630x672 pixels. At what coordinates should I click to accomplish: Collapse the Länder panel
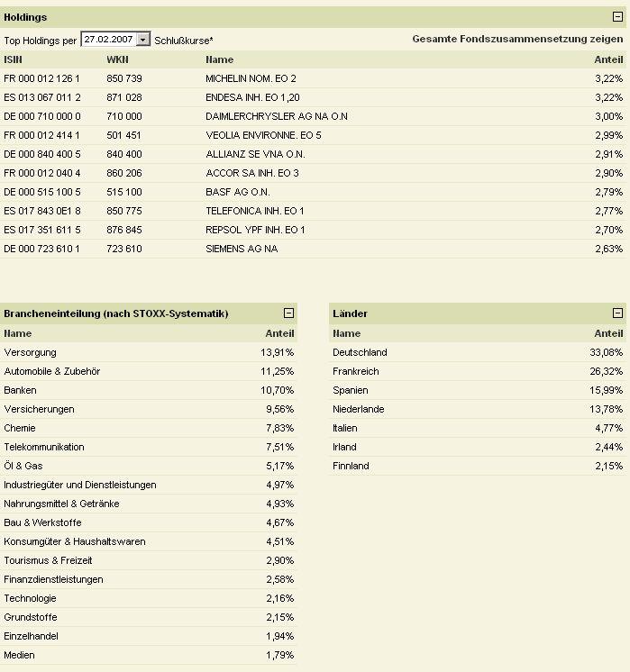(617, 313)
